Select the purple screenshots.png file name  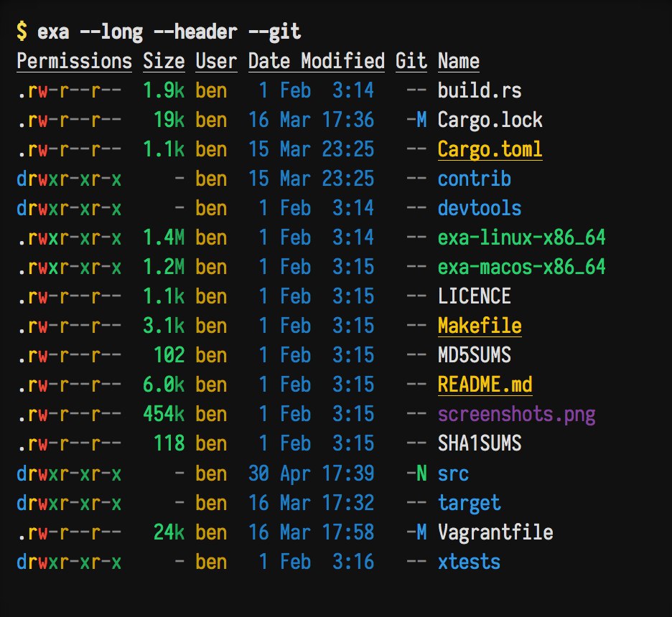click(x=516, y=415)
